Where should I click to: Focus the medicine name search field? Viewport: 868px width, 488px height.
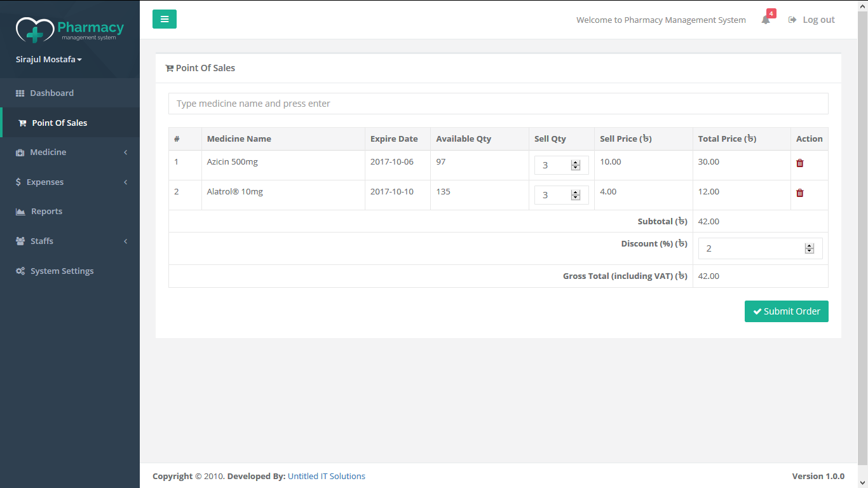[x=498, y=104]
